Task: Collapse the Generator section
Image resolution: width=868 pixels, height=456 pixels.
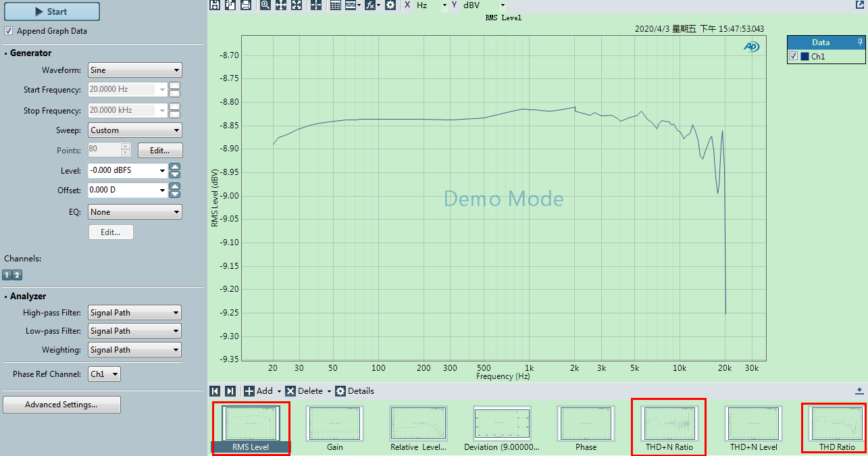Action: [x=6, y=53]
